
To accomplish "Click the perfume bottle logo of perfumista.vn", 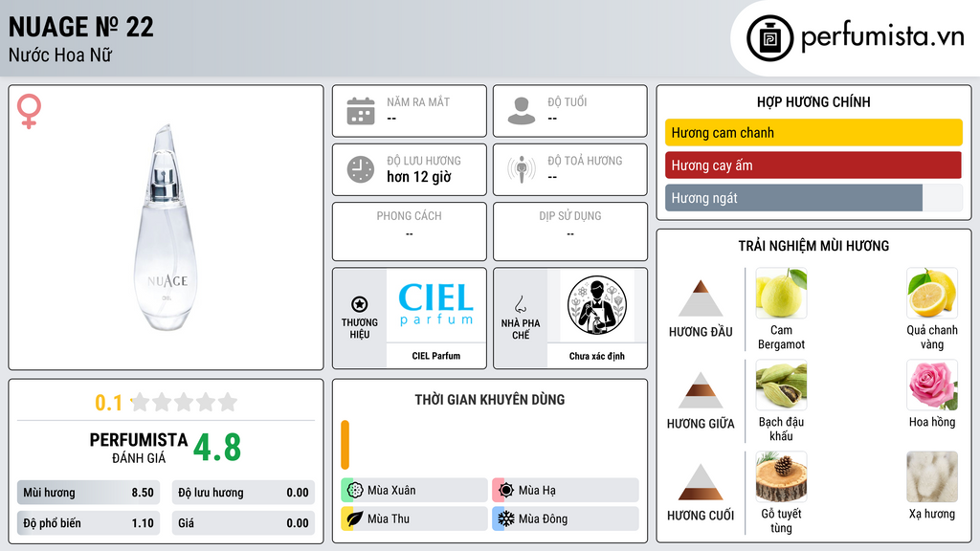I will [x=769, y=38].
